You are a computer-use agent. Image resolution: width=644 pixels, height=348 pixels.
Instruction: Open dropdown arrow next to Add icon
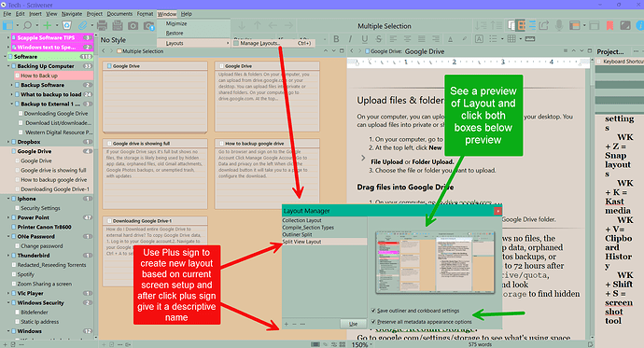57,25
